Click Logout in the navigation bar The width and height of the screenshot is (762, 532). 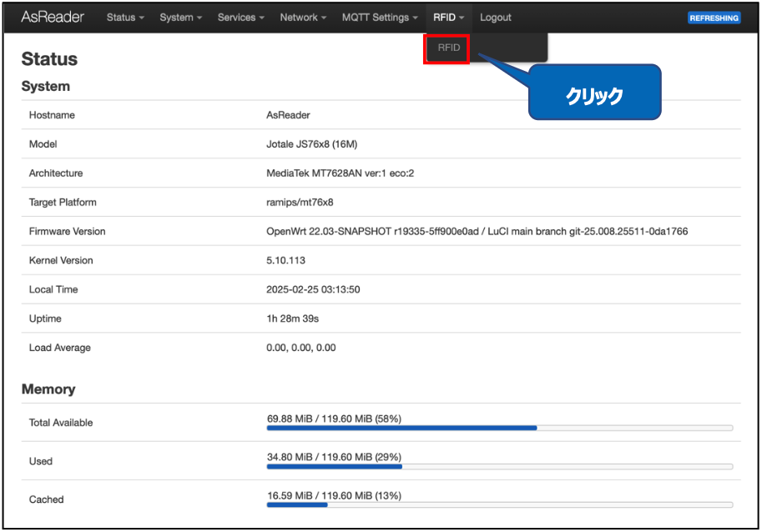(x=496, y=18)
